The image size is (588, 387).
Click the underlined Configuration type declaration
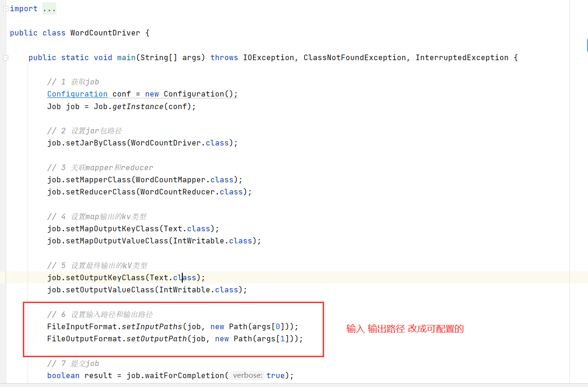click(77, 94)
